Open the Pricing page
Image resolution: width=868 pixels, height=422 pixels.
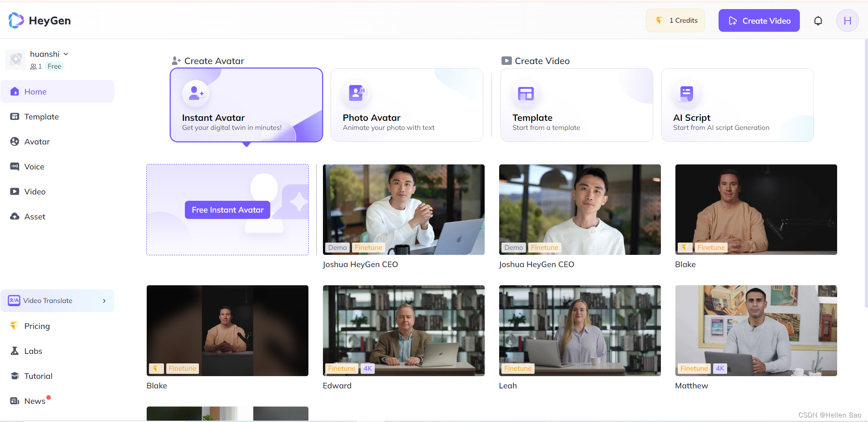click(x=57, y=326)
